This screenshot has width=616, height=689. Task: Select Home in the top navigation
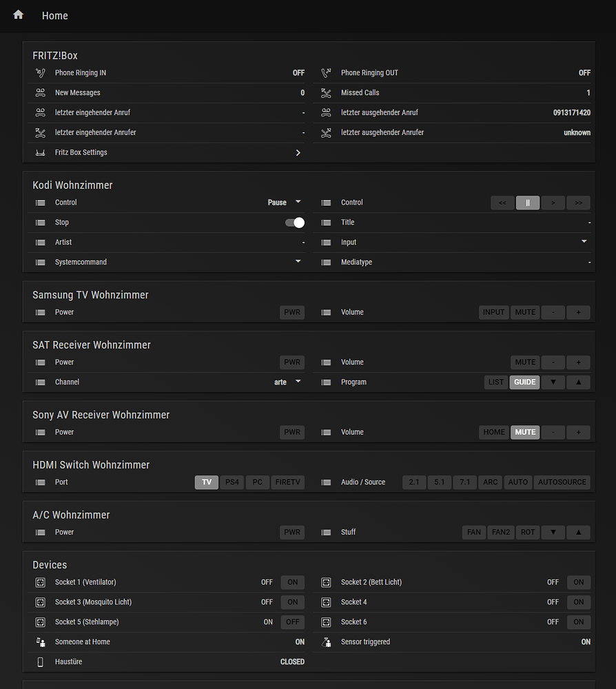coord(54,15)
